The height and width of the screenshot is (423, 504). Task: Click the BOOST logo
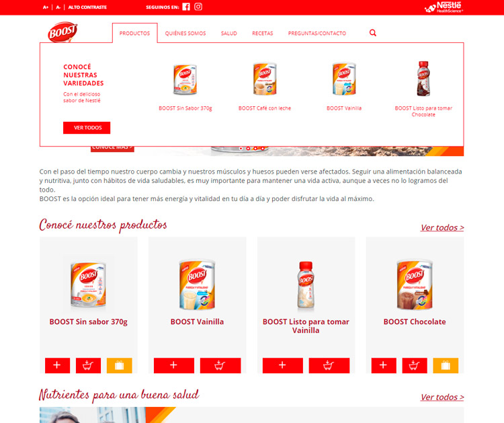[x=62, y=32]
